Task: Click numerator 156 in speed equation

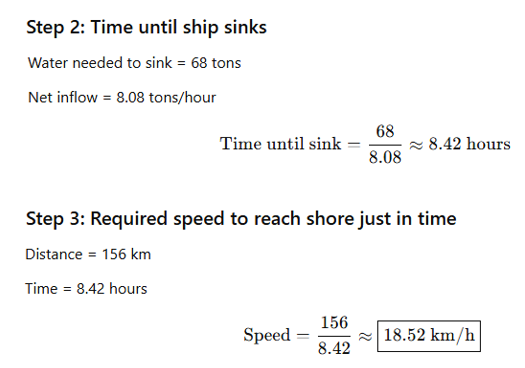Action: click(x=334, y=322)
